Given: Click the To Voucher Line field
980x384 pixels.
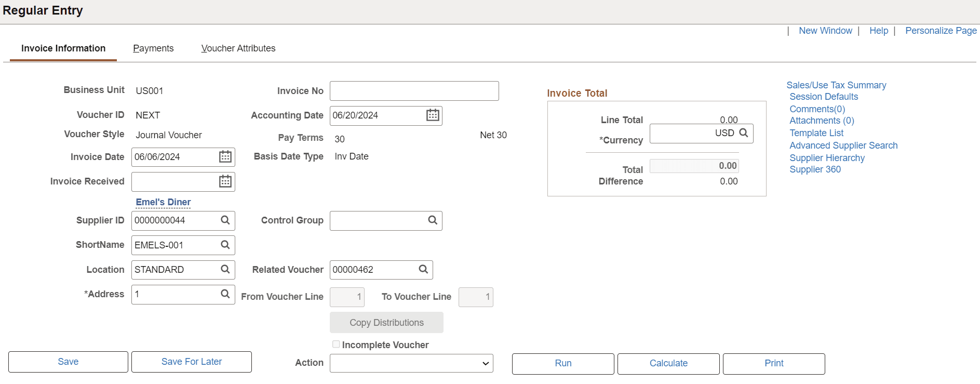Looking at the screenshot, I should point(476,297).
